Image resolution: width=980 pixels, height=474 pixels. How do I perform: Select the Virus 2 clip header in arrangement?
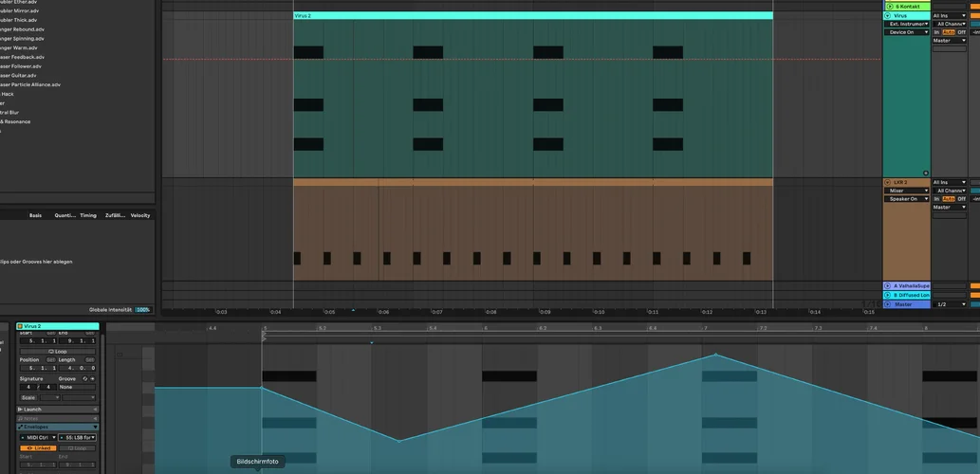pos(533,15)
